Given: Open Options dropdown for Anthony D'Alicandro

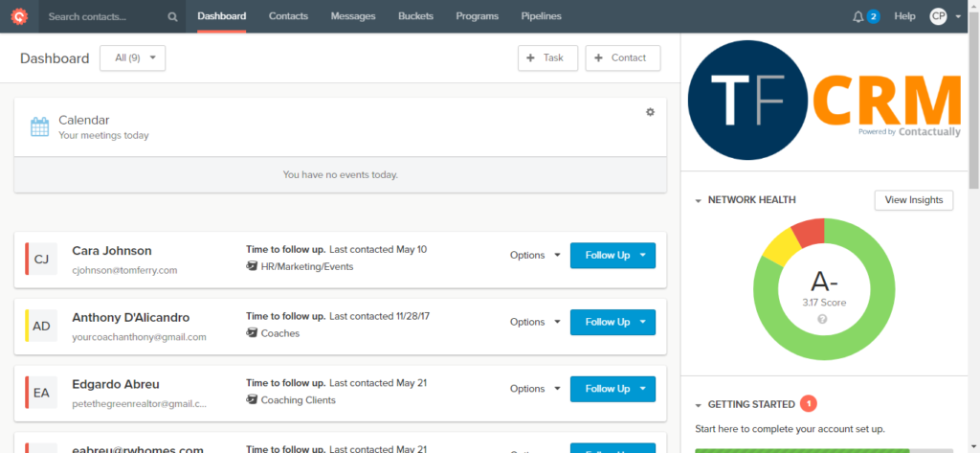Looking at the screenshot, I should 535,322.
